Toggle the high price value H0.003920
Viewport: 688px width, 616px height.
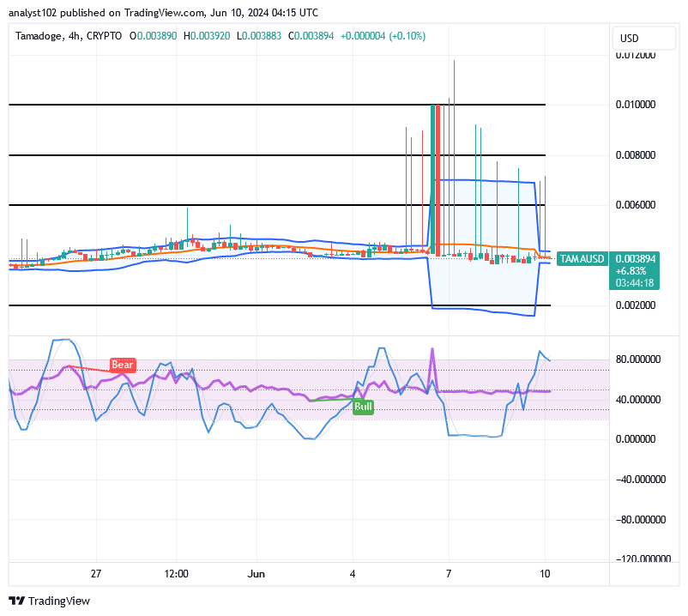click(x=206, y=37)
